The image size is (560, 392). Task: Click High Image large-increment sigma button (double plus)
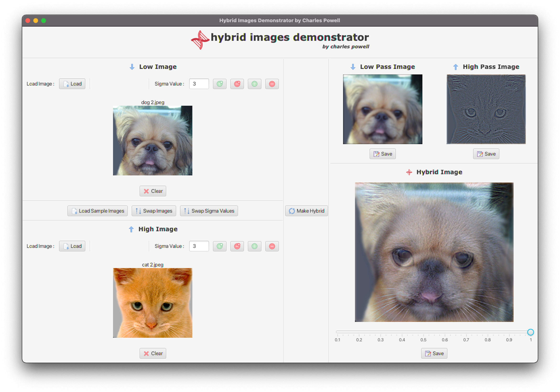219,246
